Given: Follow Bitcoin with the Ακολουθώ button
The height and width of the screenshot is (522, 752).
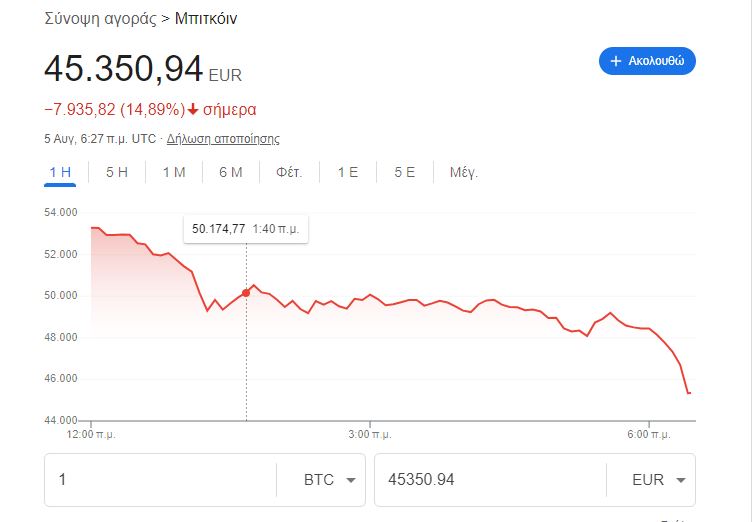Looking at the screenshot, I should [x=647, y=61].
